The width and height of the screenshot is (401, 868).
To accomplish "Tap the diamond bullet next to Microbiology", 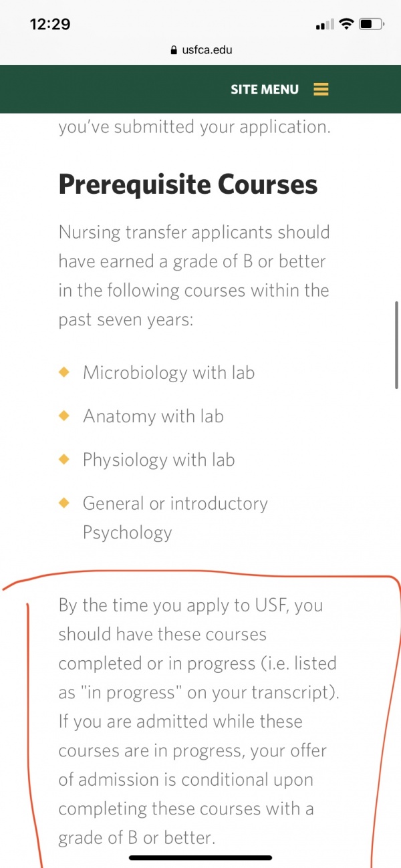I will click(x=64, y=372).
